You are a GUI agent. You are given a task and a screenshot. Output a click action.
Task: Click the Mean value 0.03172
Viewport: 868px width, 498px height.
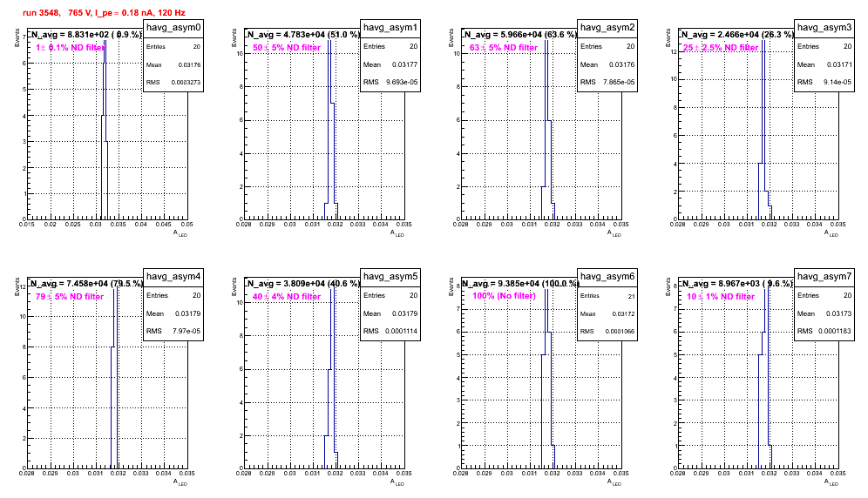[623, 313]
